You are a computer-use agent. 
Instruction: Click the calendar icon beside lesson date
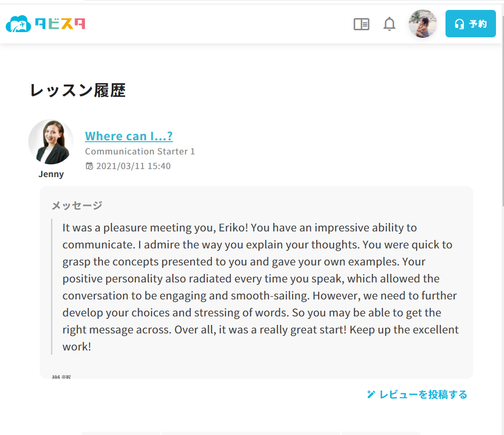89,166
